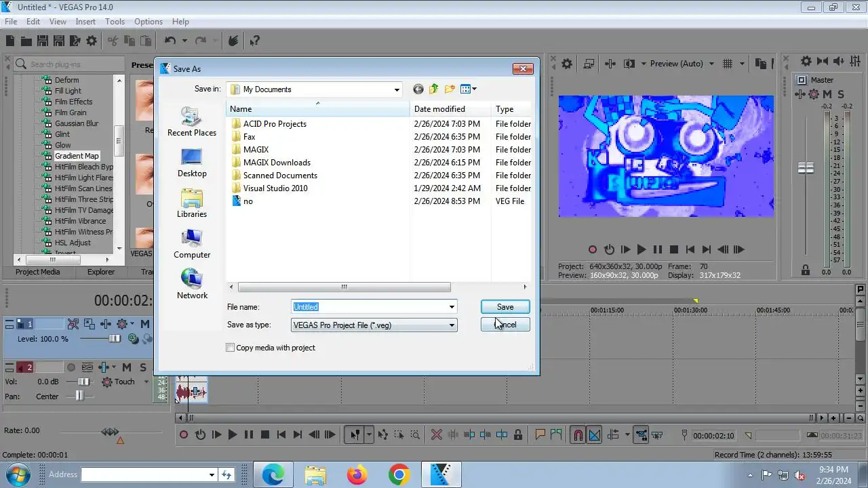
Task: Select Desktop in Save As sidebar
Action: coord(192,163)
